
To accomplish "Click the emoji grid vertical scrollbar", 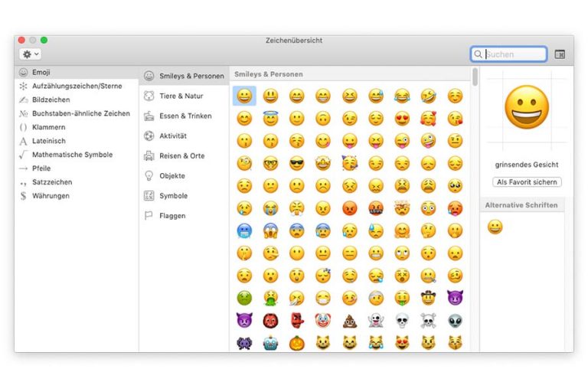I will tap(475, 77).
